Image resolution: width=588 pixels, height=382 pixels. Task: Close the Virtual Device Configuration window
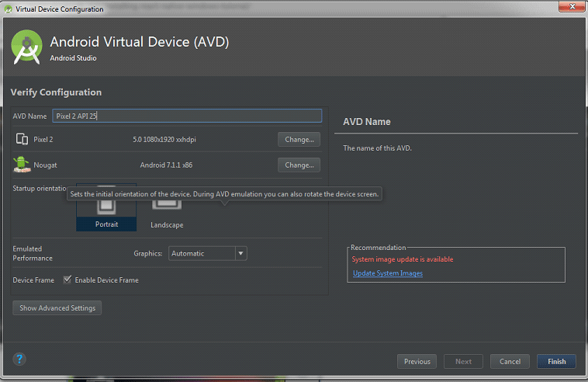[572, 6]
